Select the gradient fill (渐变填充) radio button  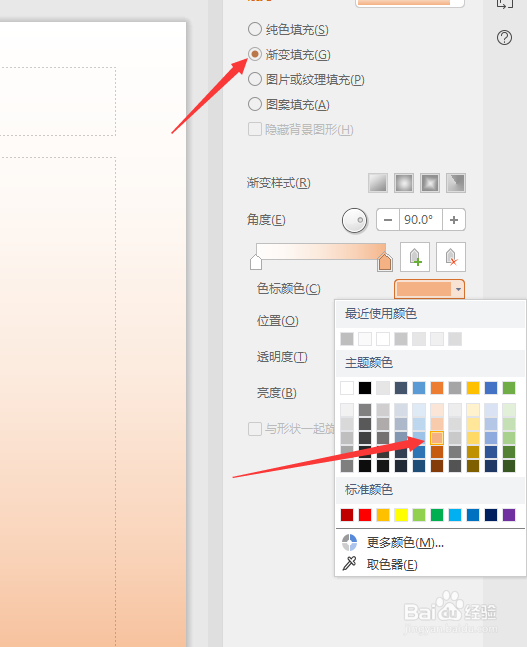pyautogui.click(x=255, y=54)
